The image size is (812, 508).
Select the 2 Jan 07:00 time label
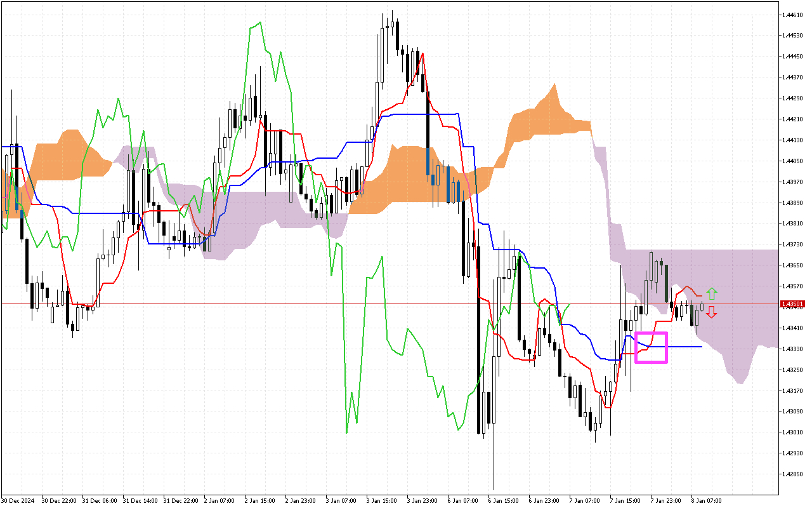pos(219,501)
